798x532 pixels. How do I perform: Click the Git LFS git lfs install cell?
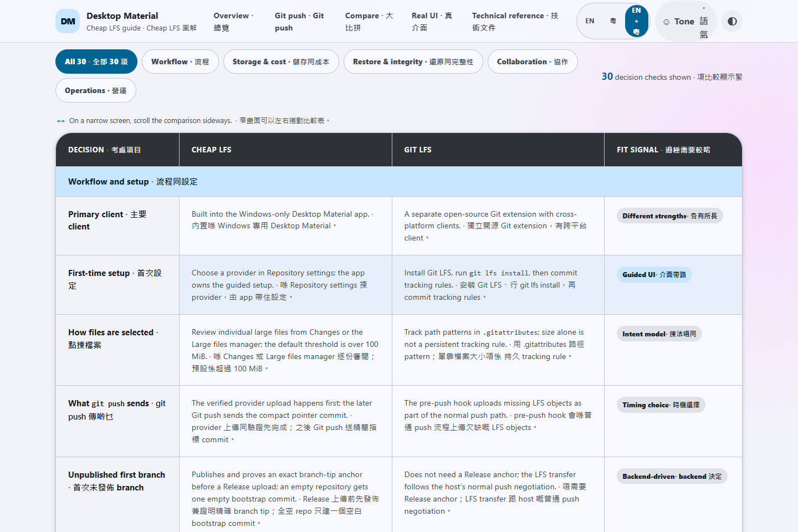[x=498, y=285]
